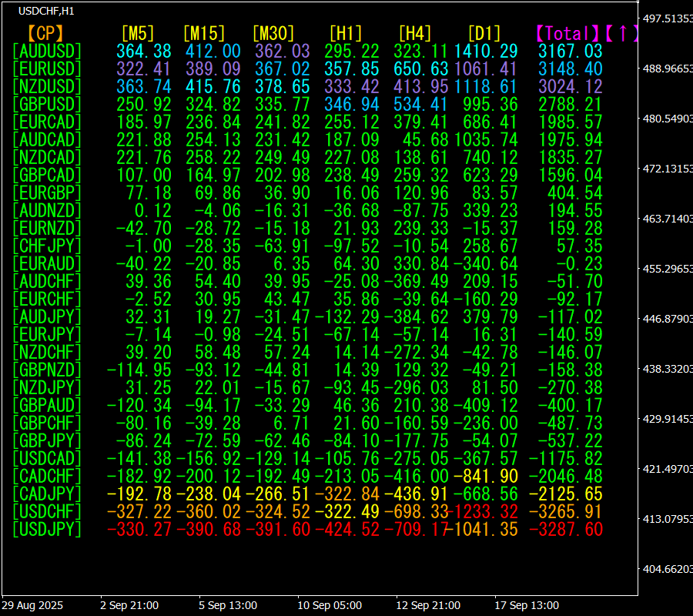Click the [D1] timeframe header
The width and height of the screenshot is (693, 616).
coord(484,34)
